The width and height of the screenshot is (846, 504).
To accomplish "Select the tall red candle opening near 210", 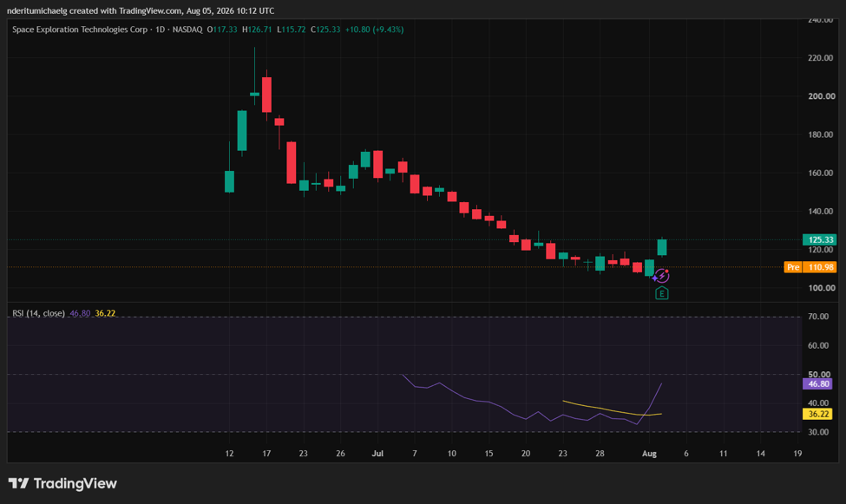I will click(x=266, y=95).
